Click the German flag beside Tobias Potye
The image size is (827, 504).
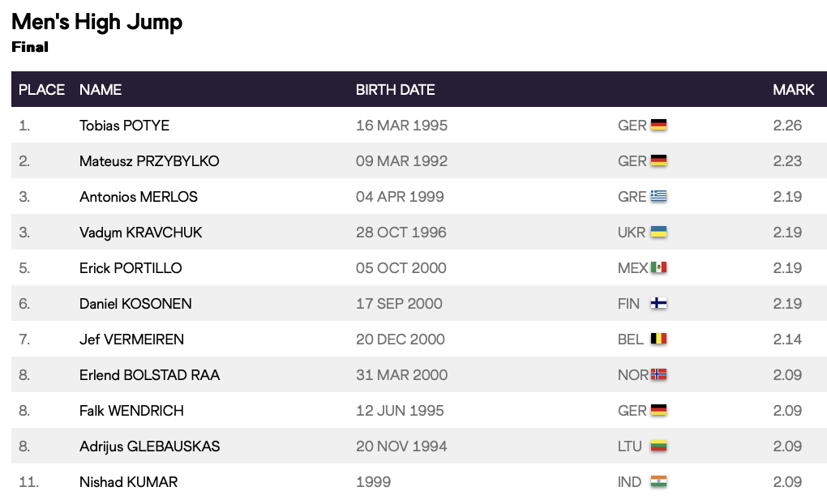coord(658,126)
